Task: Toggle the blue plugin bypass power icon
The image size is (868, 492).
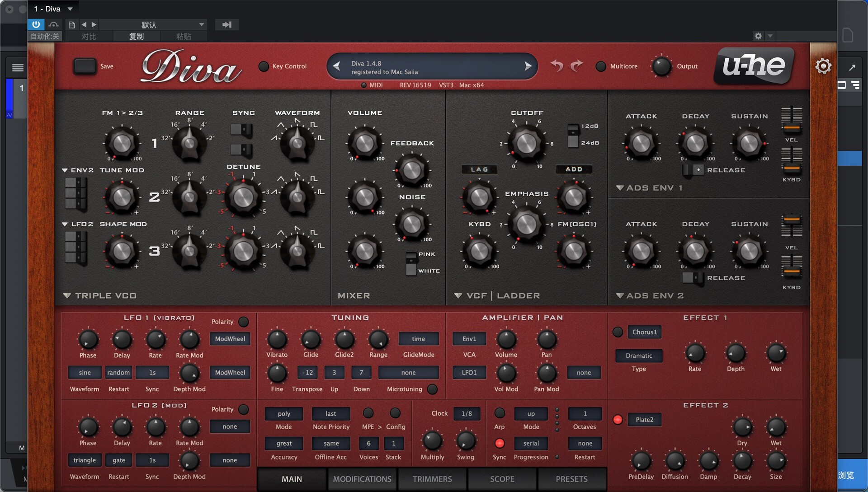Action: pyautogui.click(x=36, y=24)
